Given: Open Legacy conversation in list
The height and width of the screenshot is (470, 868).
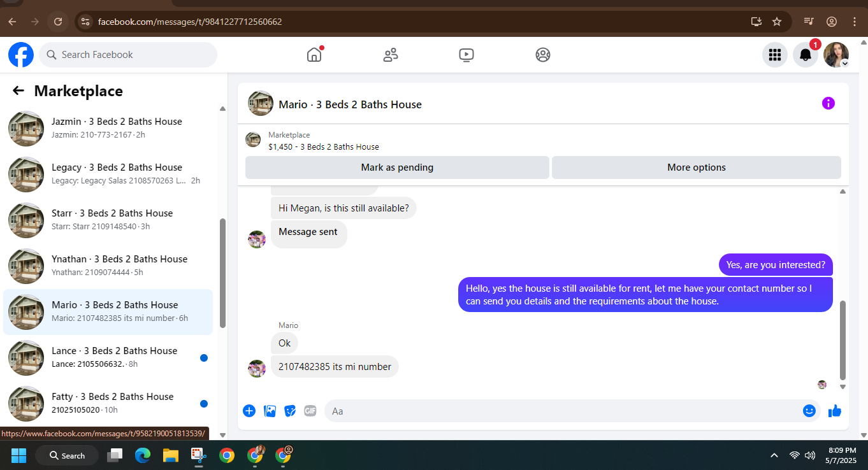Looking at the screenshot, I should (x=108, y=174).
